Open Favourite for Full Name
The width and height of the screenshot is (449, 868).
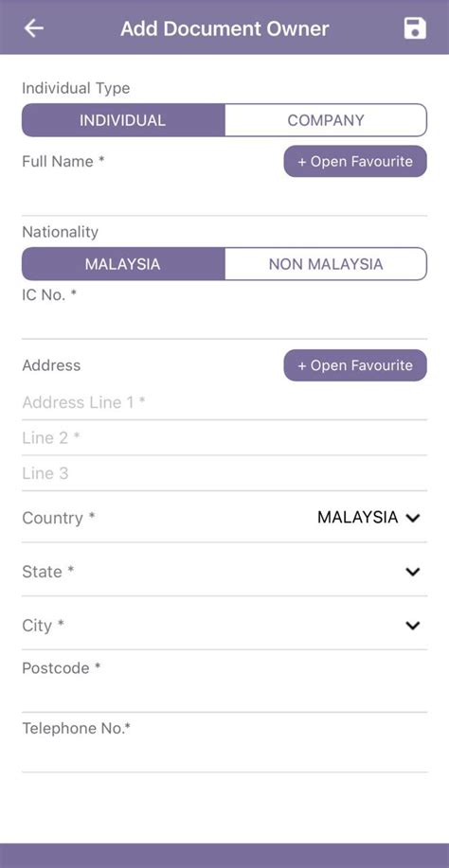pyautogui.click(x=355, y=162)
